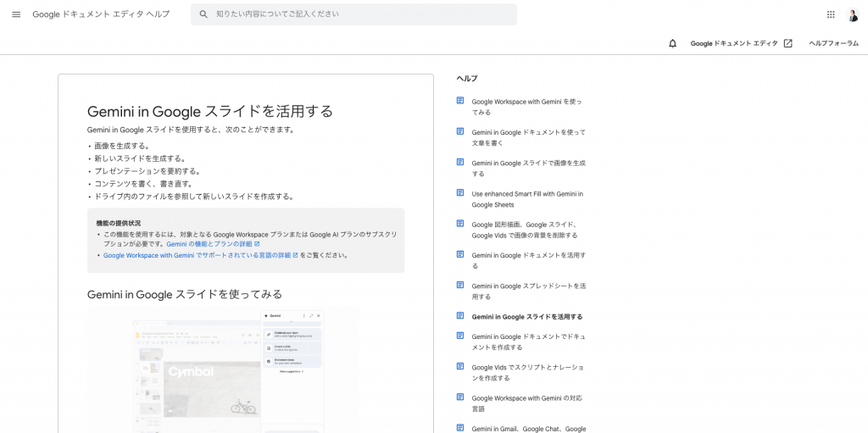Click article icon beside スライドで画像を生成する
This screenshot has height=433, width=868.
click(x=459, y=162)
